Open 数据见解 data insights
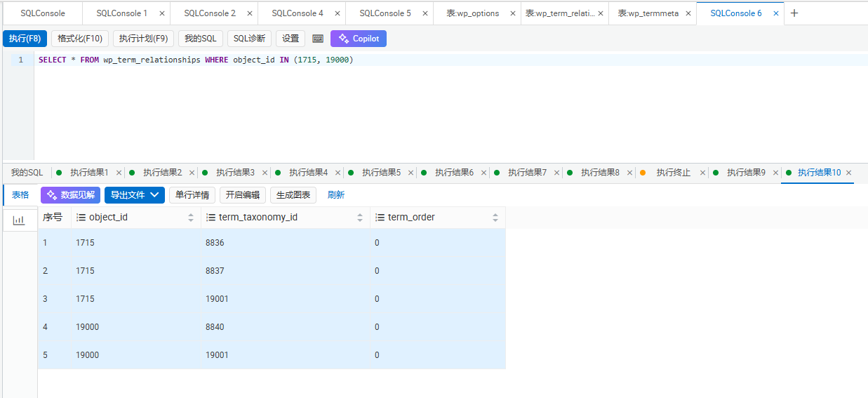The image size is (868, 398). tap(70, 195)
